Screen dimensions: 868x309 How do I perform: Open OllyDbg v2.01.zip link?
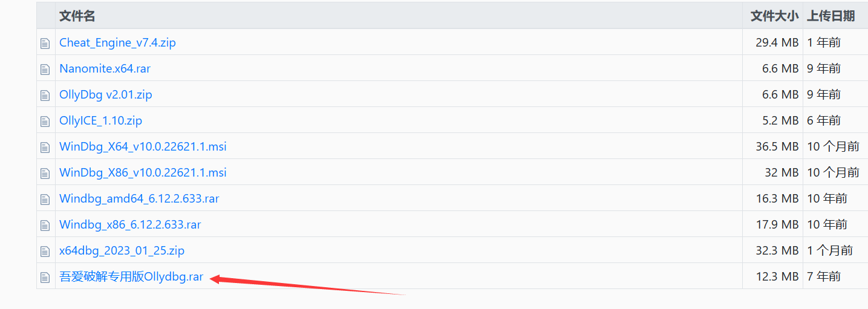click(105, 95)
